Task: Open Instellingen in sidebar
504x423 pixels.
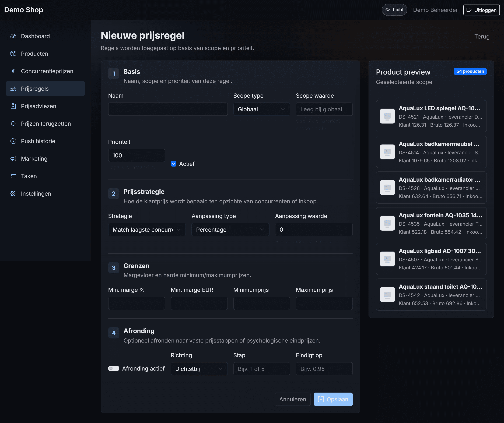Action: point(45,194)
